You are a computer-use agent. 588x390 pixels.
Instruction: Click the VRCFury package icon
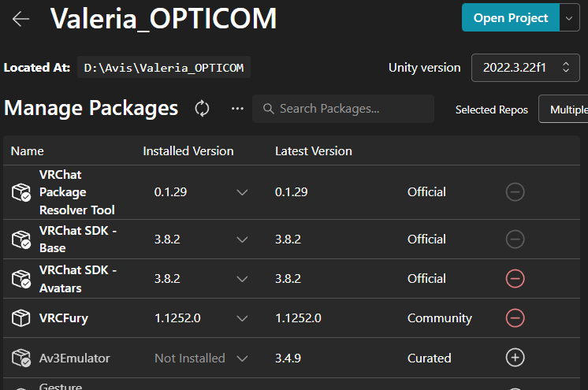click(x=20, y=318)
